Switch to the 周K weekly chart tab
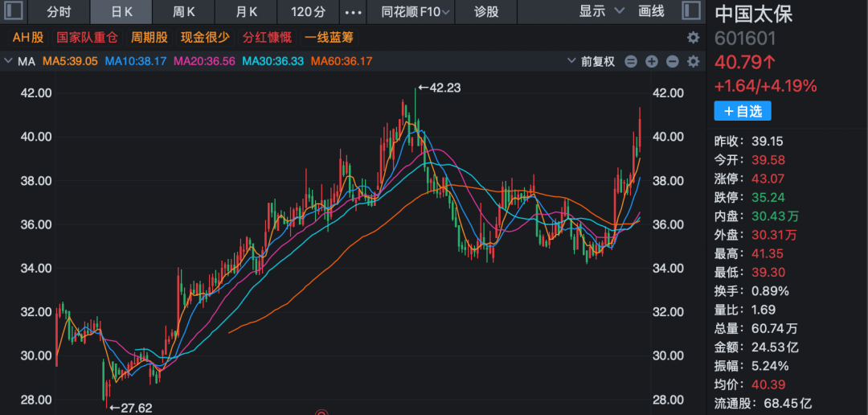This screenshot has width=868, height=415. pos(184,12)
